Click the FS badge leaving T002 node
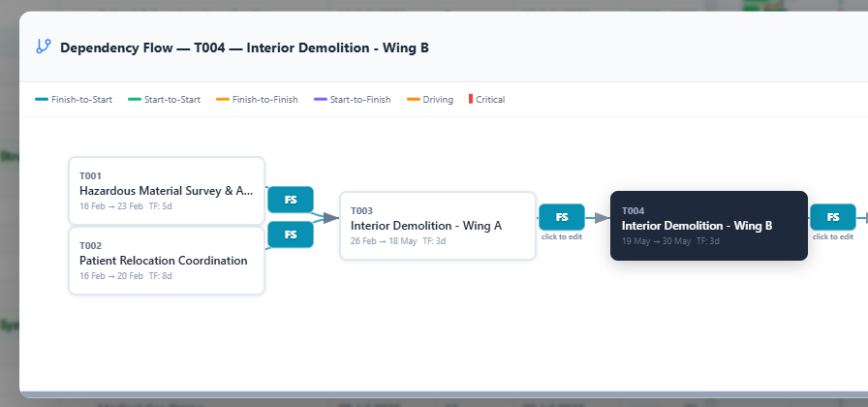 tap(291, 235)
